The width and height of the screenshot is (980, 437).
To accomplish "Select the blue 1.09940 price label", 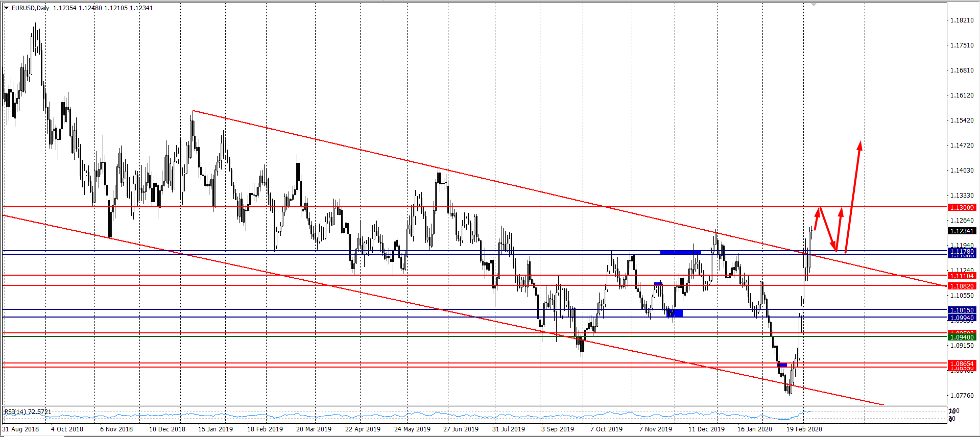I will tap(962, 318).
